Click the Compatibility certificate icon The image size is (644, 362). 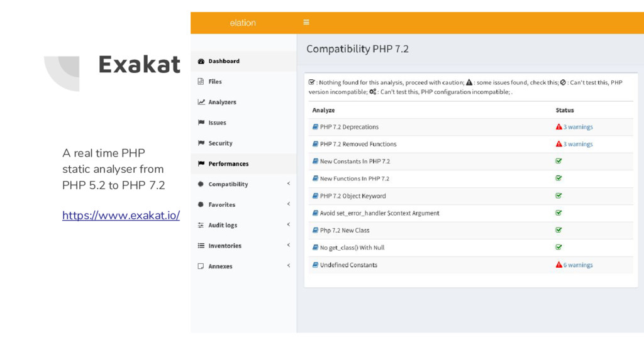201,184
